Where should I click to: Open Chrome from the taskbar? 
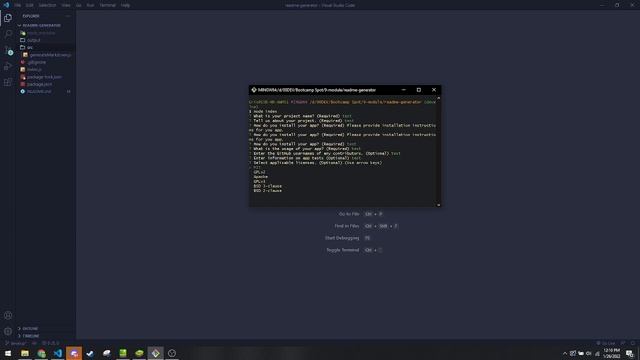[41, 353]
